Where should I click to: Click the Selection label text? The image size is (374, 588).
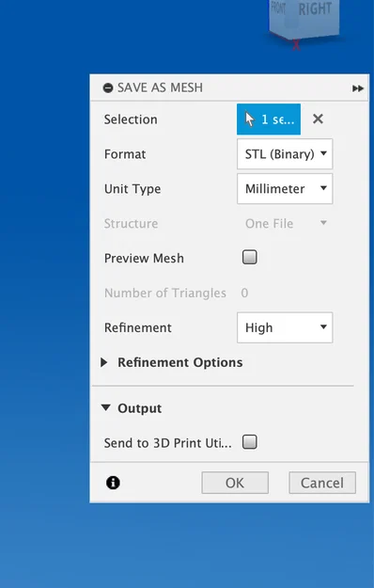click(131, 119)
